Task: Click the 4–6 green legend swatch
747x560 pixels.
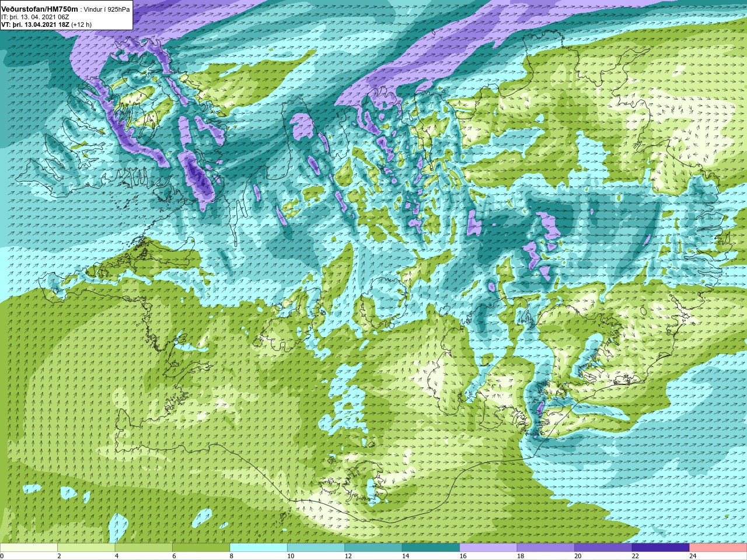Action: (x=144, y=548)
